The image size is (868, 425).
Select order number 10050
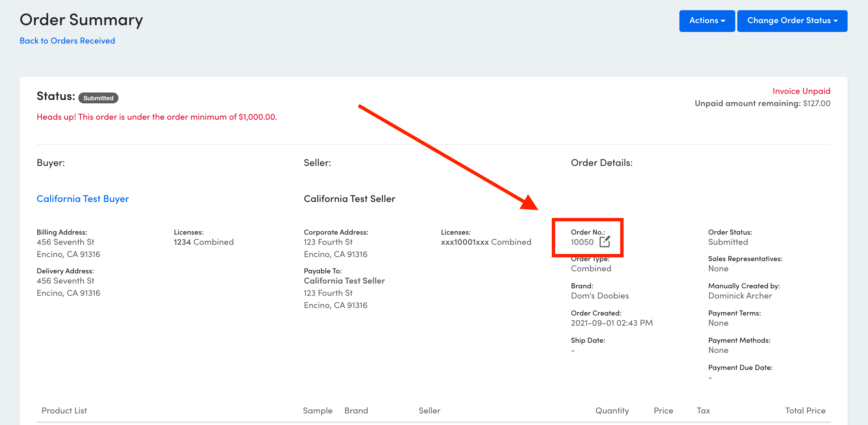click(x=582, y=242)
